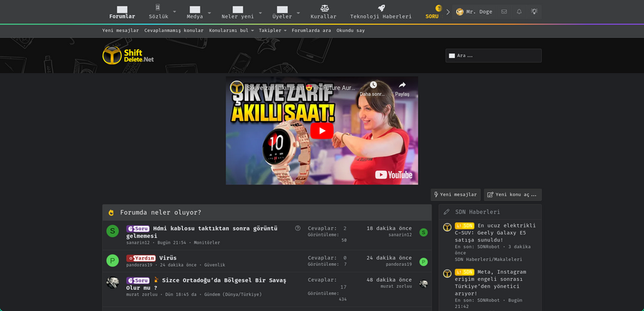Click the SORU question mark item
Screen dimensions: 644x311
tap(432, 12)
